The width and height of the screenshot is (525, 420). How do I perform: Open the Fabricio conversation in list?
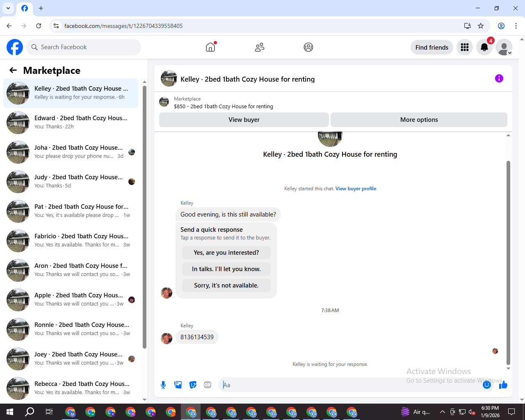click(71, 241)
